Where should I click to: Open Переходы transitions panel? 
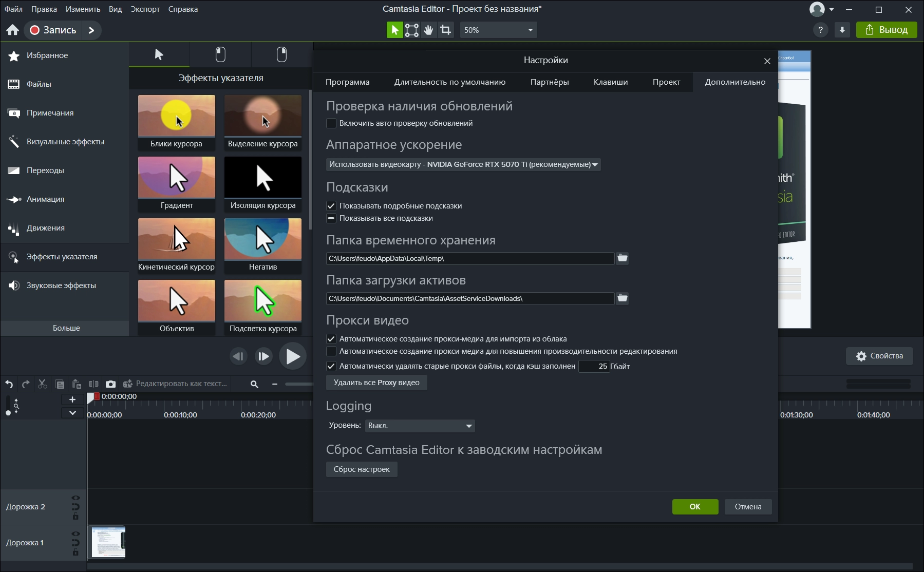click(x=65, y=170)
